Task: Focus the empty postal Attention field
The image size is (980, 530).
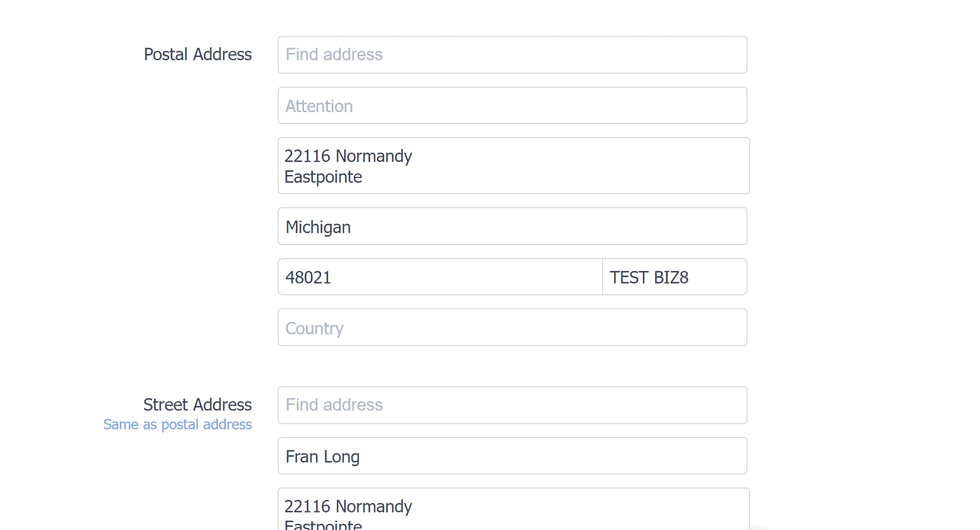Action: (512, 105)
